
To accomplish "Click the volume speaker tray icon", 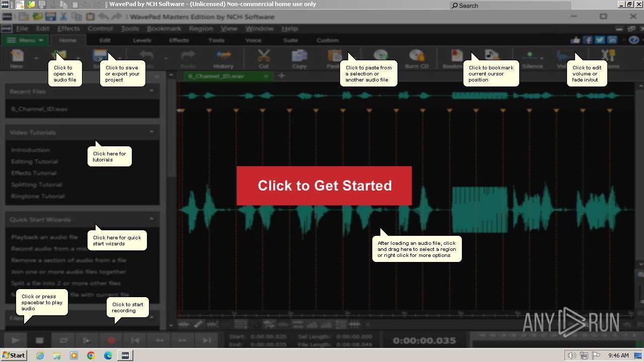I will (x=572, y=355).
